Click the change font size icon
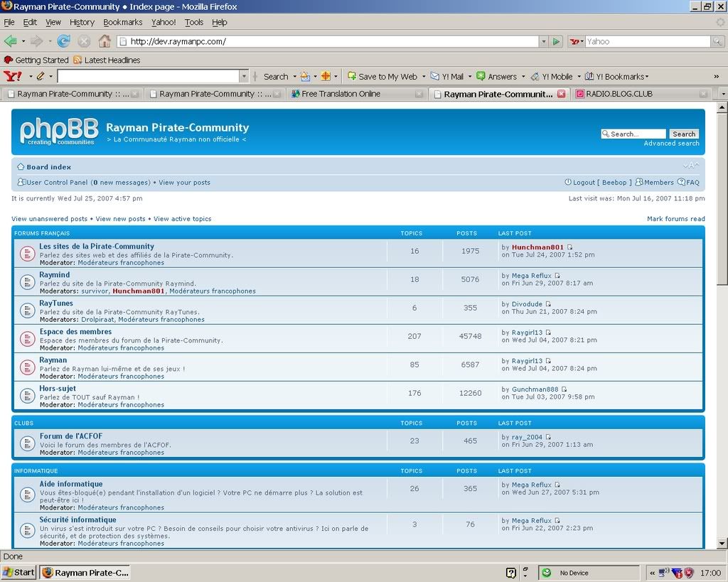Viewport: 728px width, 582px height. tap(691, 166)
